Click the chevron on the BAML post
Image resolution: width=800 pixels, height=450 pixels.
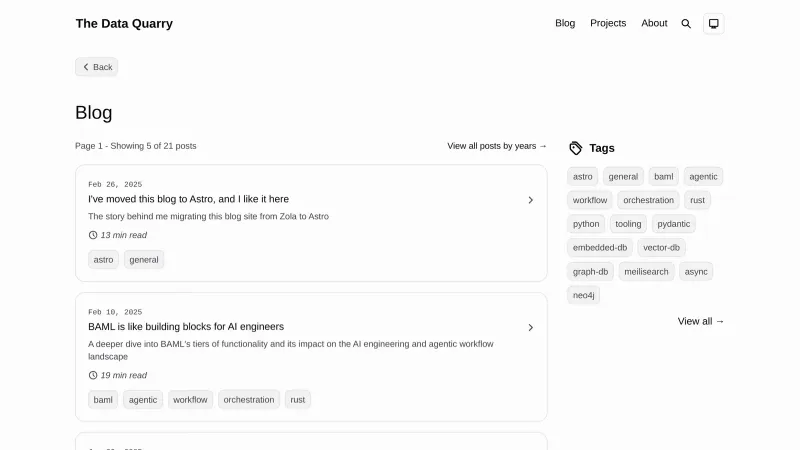[530, 327]
